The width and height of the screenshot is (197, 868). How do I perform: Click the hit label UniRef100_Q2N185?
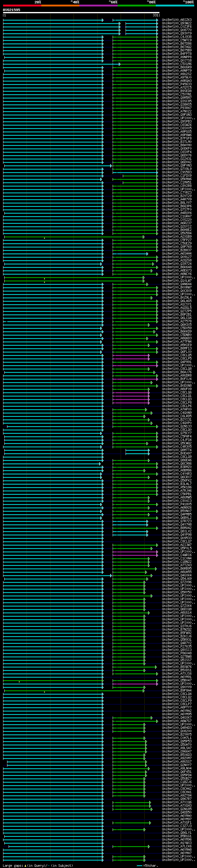point(177,809)
